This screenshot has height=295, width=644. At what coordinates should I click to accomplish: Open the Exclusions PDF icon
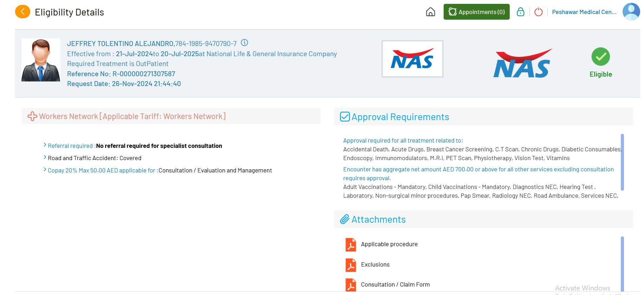[350, 265]
